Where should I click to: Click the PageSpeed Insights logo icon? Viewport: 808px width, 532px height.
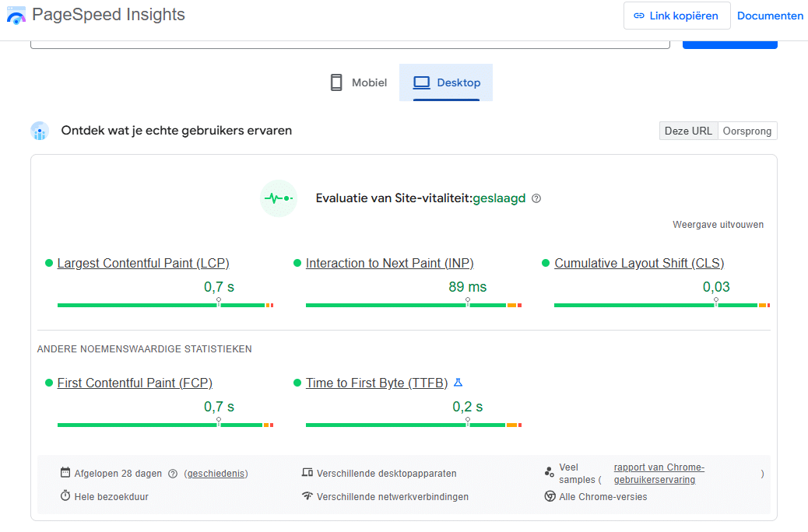pos(16,16)
